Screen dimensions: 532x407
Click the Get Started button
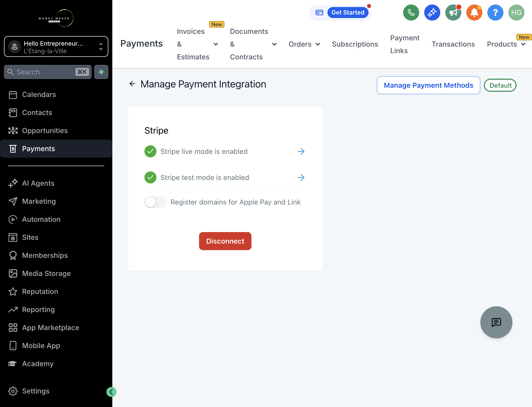[x=348, y=13]
